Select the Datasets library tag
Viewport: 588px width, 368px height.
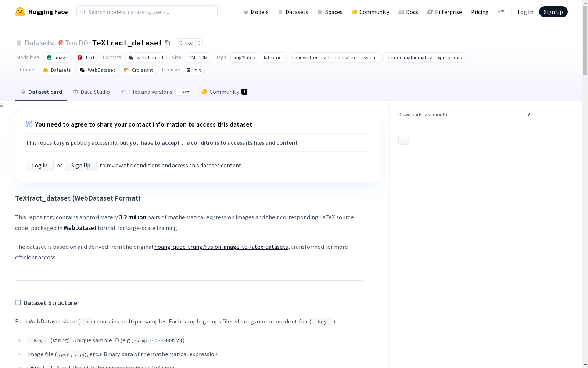(x=57, y=70)
